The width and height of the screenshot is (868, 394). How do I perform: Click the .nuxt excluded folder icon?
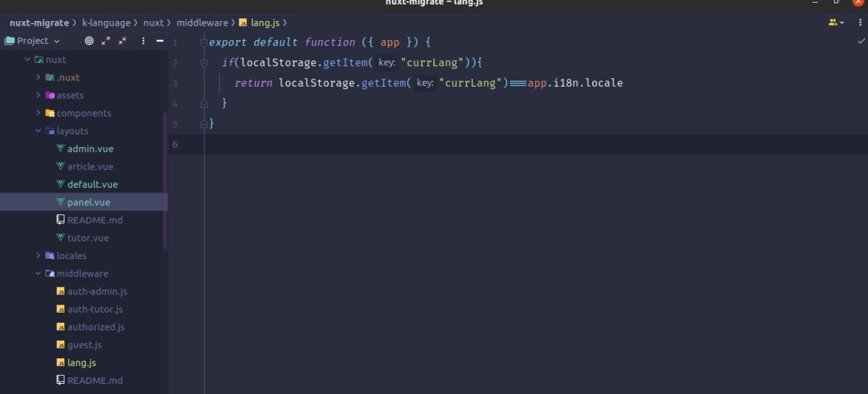coord(50,77)
